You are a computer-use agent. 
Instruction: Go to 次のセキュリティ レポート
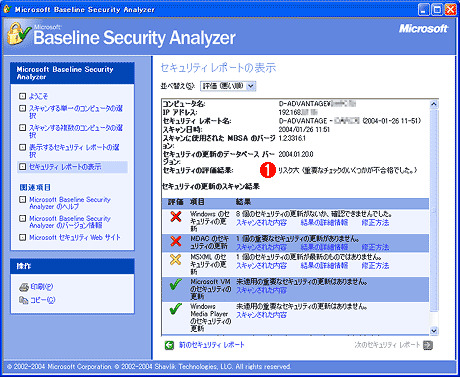(387, 345)
